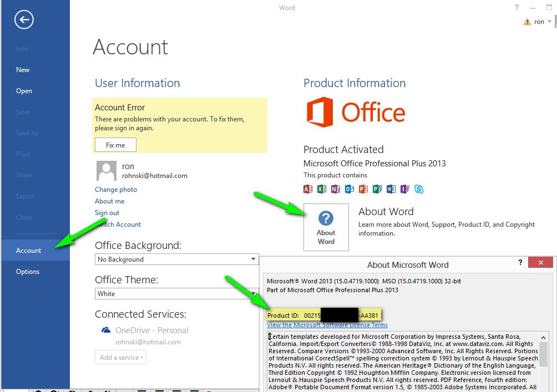Click the license text scrollbar thumb
Viewport: 557px width, 392px height.
[544, 354]
